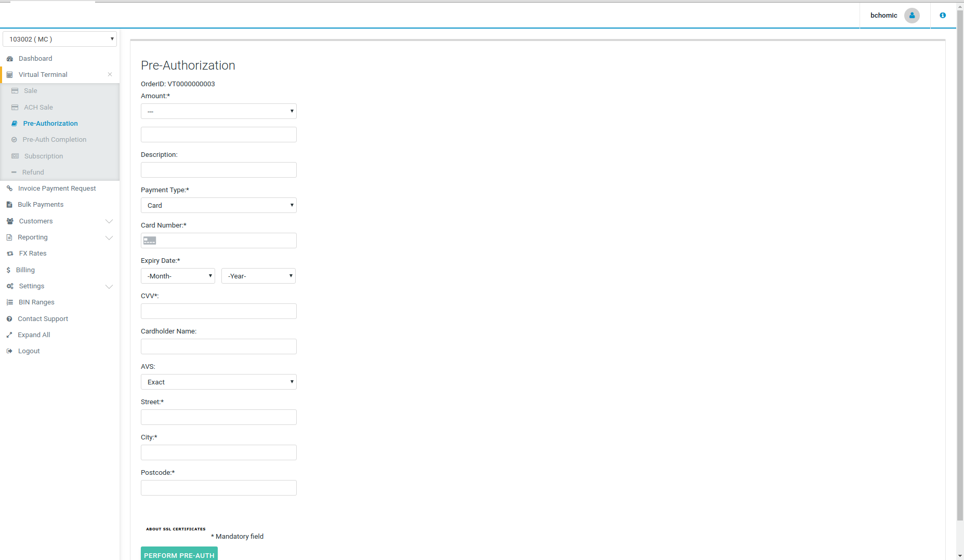964x560 pixels.
Task: Expand the Reporting submenu chevron
Action: [x=109, y=237]
